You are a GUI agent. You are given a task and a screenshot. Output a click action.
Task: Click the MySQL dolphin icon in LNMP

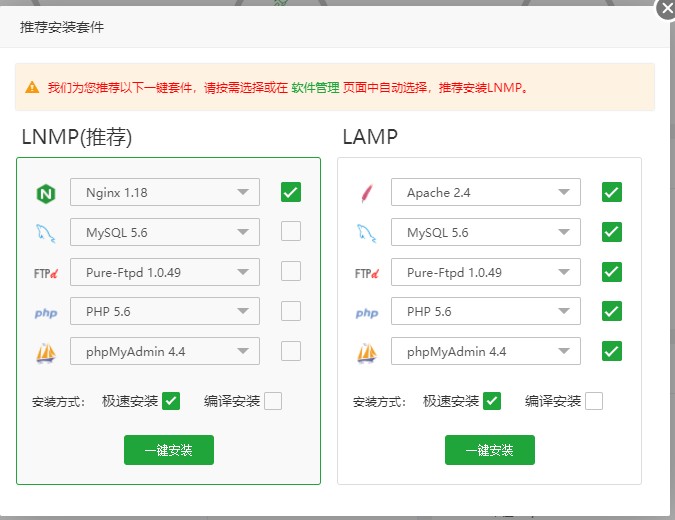pos(46,233)
